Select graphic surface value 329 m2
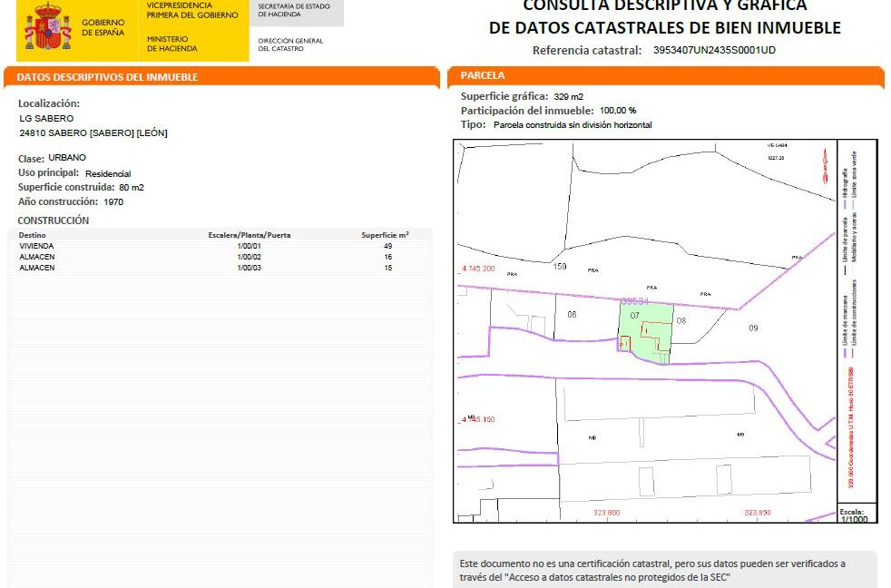 click(x=568, y=96)
